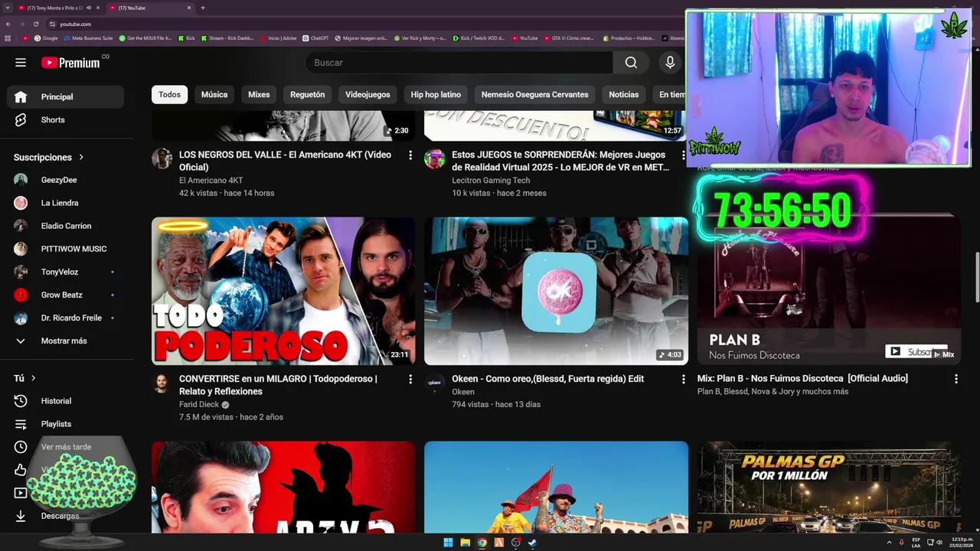The width and height of the screenshot is (980, 551).
Task: Open Steam from the taskbar
Action: [x=532, y=543]
